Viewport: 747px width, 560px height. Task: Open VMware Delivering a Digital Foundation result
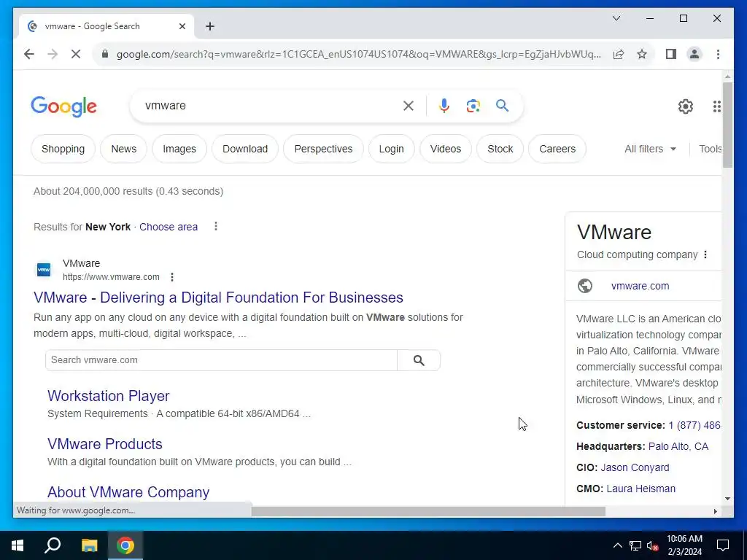pos(218,297)
